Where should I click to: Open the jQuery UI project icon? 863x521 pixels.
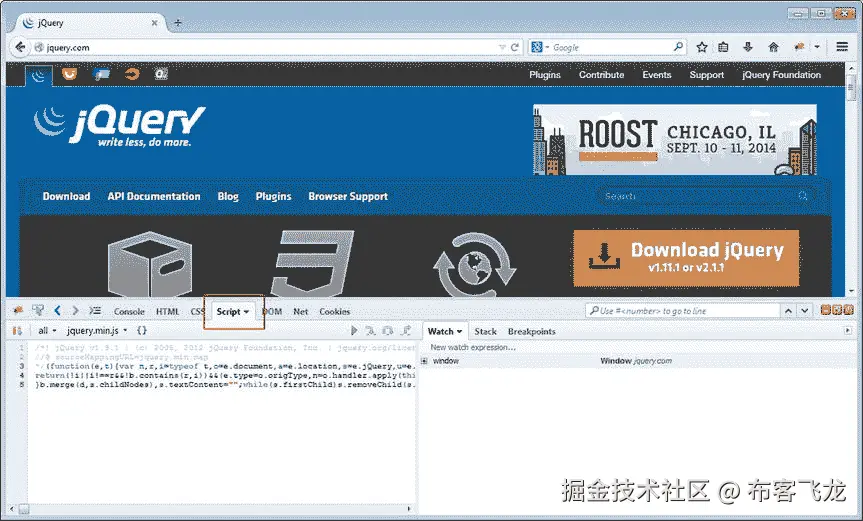pyautogui.click(x=69, y=74)
